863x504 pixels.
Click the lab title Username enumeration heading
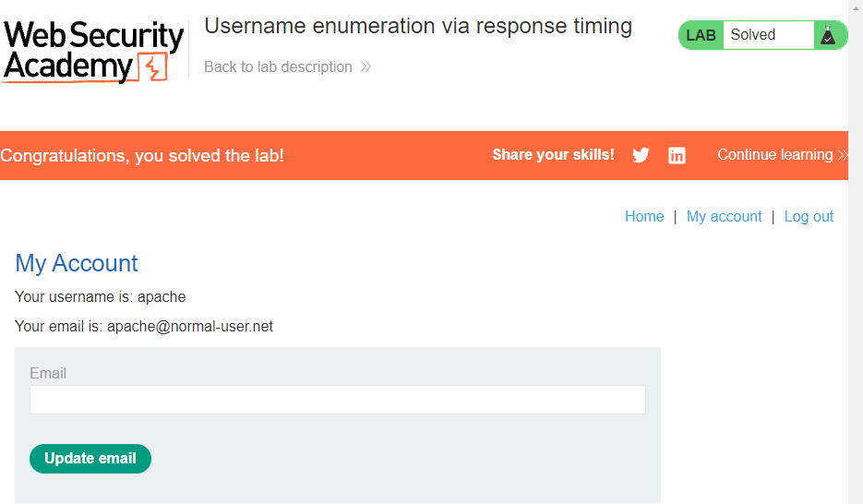click(417, 26)
